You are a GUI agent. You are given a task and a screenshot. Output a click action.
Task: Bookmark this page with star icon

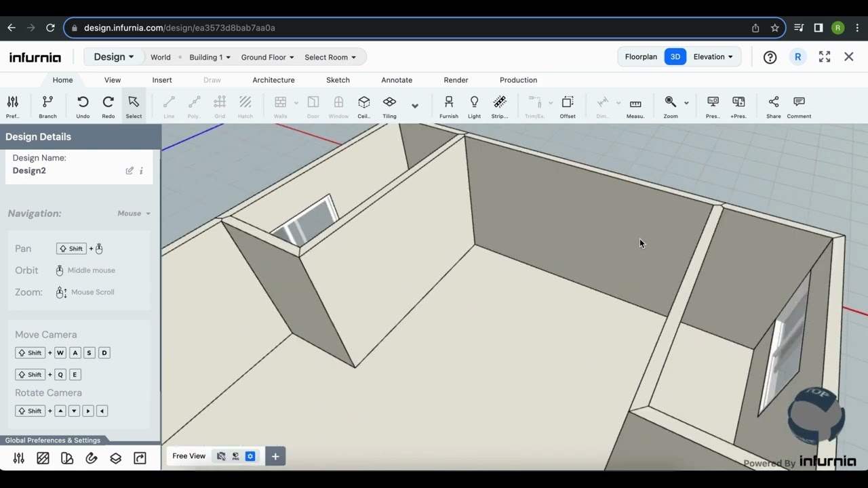click(774, 28)
